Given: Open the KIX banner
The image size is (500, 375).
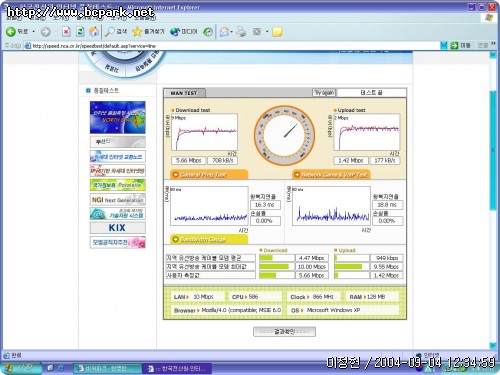Looking at the screenshot, I should 118,228.
